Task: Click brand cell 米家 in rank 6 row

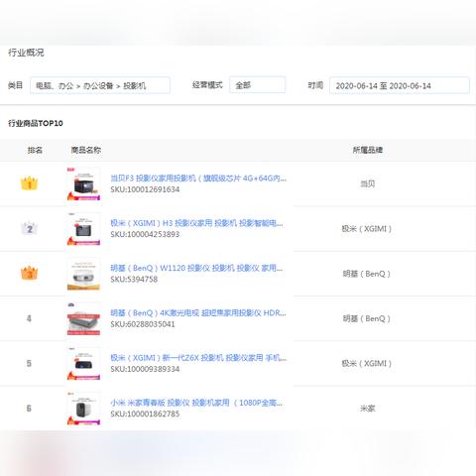Action: tap(367, 409)
